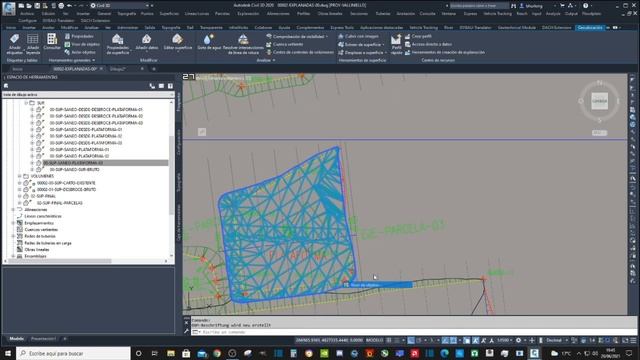Image resolution: width=640 pixels, height=360 pixels.
Task: Click the Toolspace phone-shaped icon
Action: [x=152, y=86]
